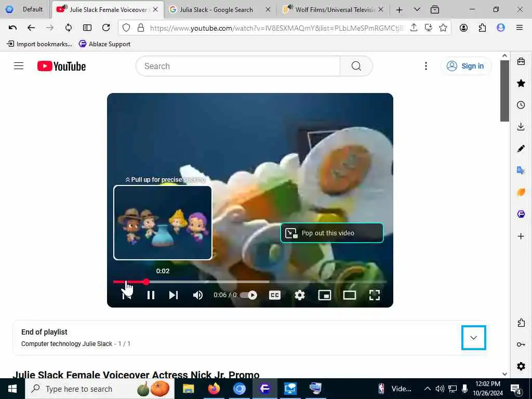Image resolution: width=532 pixels, height=399 pixels.
Task: Open sidebar pencil notes tool
Action: pos(521,149)
